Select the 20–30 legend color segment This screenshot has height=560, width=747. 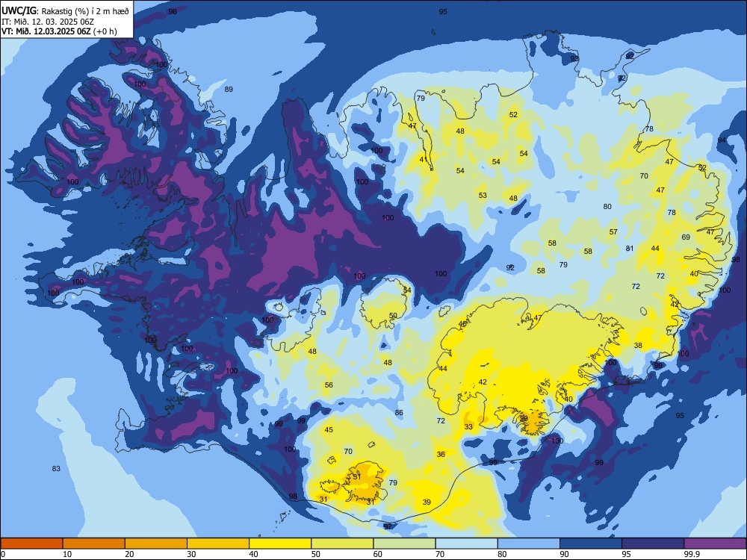click(x=156, y=544)
